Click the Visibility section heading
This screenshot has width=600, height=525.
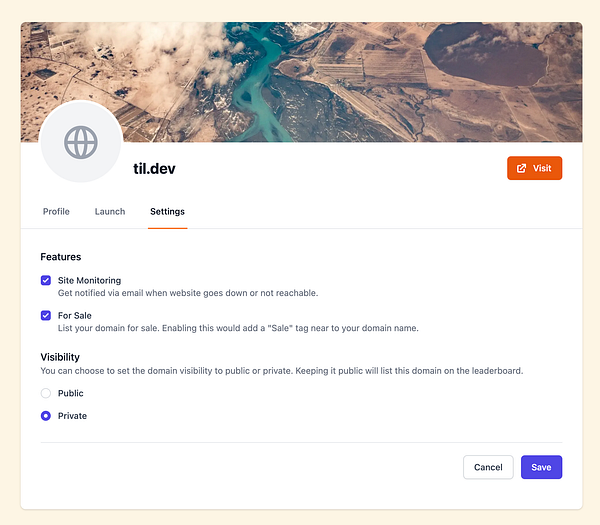pyautogui.click(x=60, y=357)
